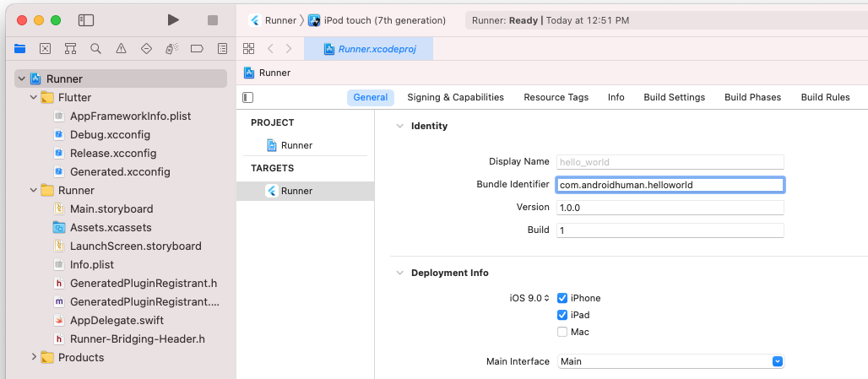Open the Test navigator diamond icon

(x=146, y=49)
